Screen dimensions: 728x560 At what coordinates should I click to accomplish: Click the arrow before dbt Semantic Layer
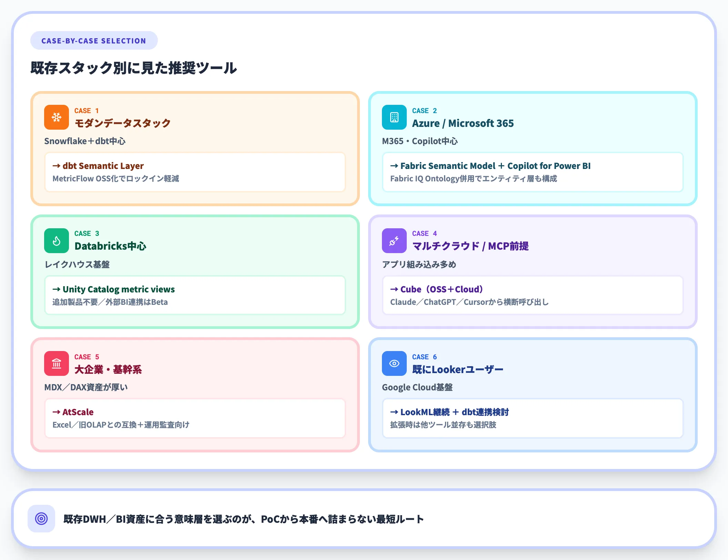coord(56,166)
